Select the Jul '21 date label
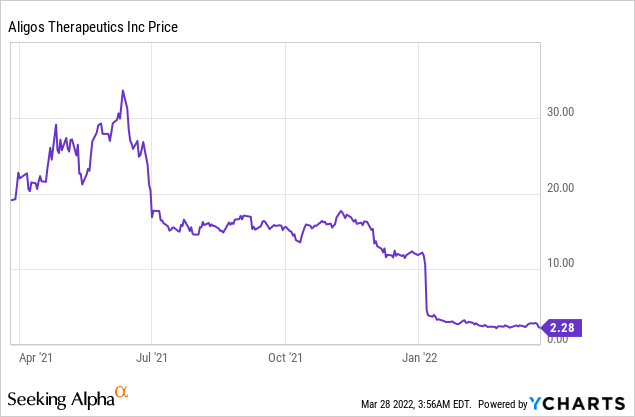The height and width of the screenshot is (417, 635). (x=152, y=355)
